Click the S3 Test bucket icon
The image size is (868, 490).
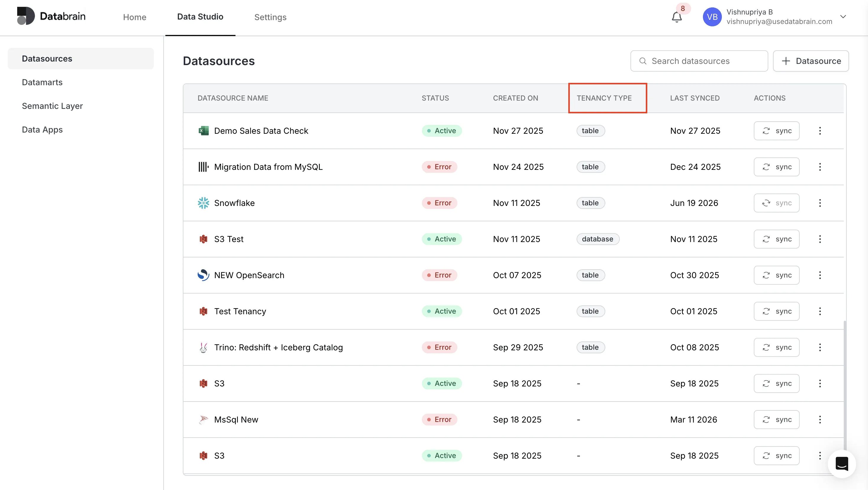click(x=204, y=239)
